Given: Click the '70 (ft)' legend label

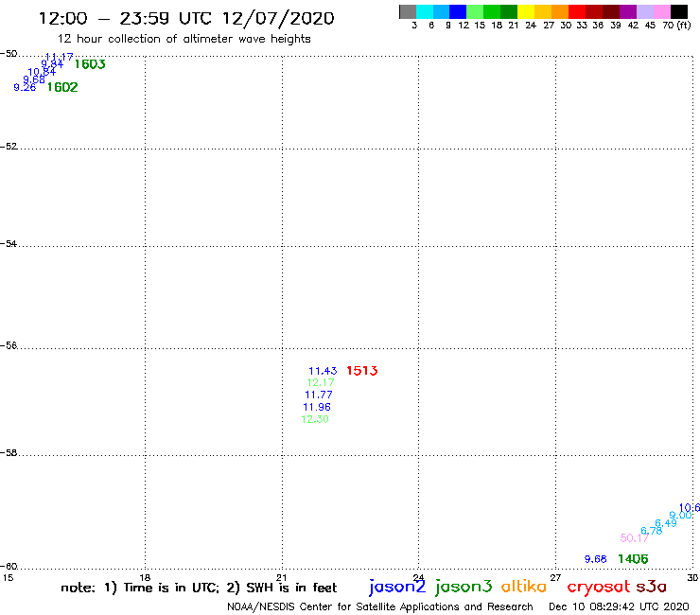Looking at the screenshot, I should pos(676,26).
